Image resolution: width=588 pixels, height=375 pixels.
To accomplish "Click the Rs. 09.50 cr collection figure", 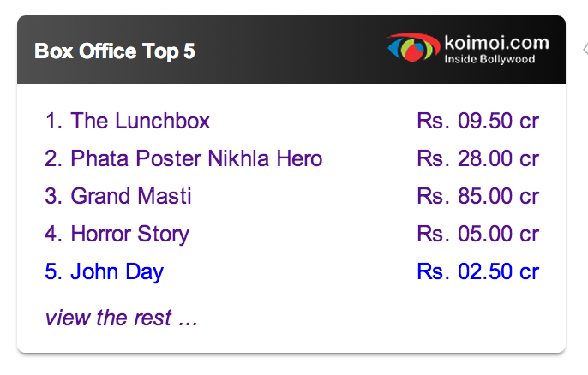I will click(477, 121).
